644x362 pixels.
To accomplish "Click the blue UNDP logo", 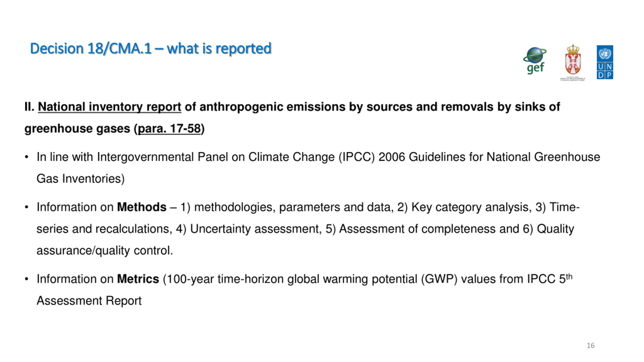I will pyautogui.click(x=605, y=62).
